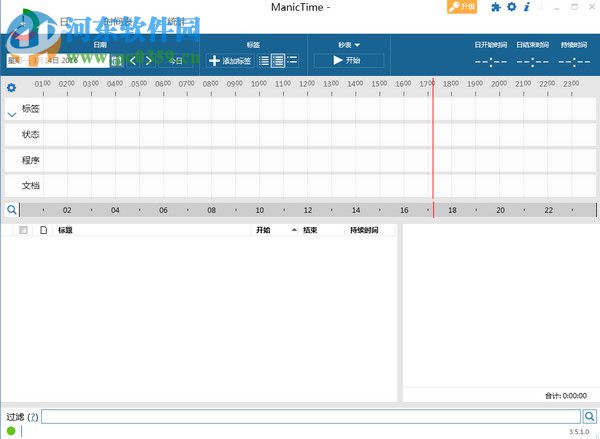This screenshot has width=600, height=439.
Task: Click the version number 3.5.1.0
Action: [579, 432]
